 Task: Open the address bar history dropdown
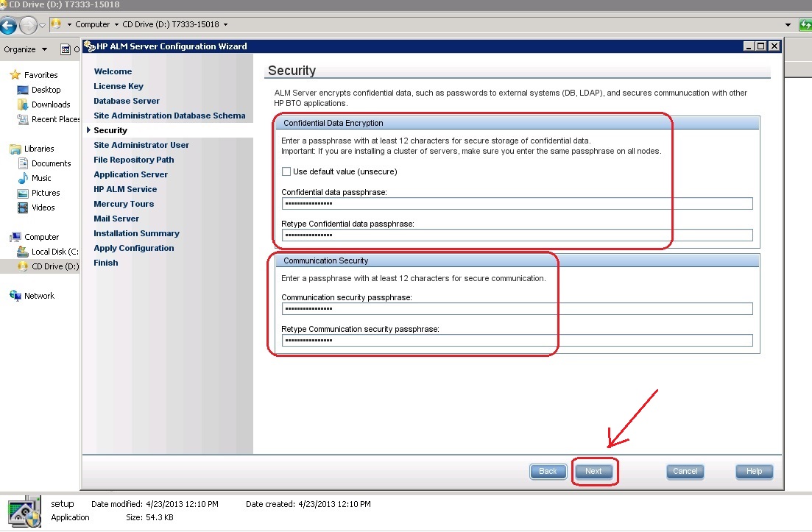coord(788,24)
